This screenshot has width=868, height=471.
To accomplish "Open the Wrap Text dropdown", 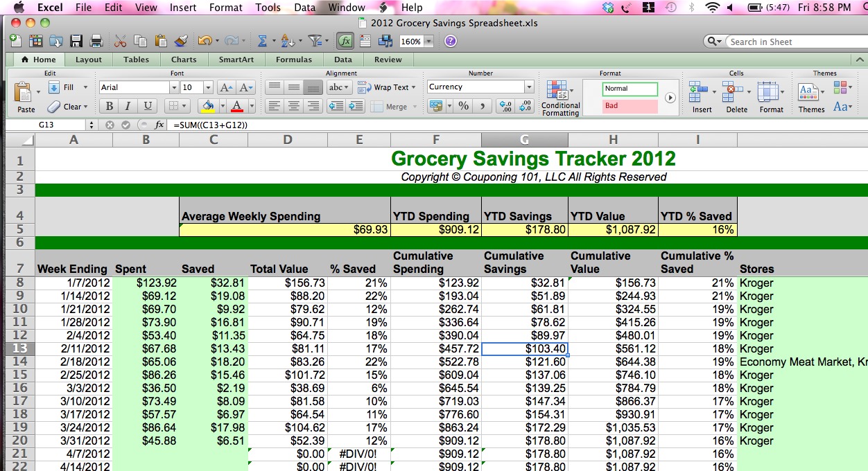I will pos(413,87).
